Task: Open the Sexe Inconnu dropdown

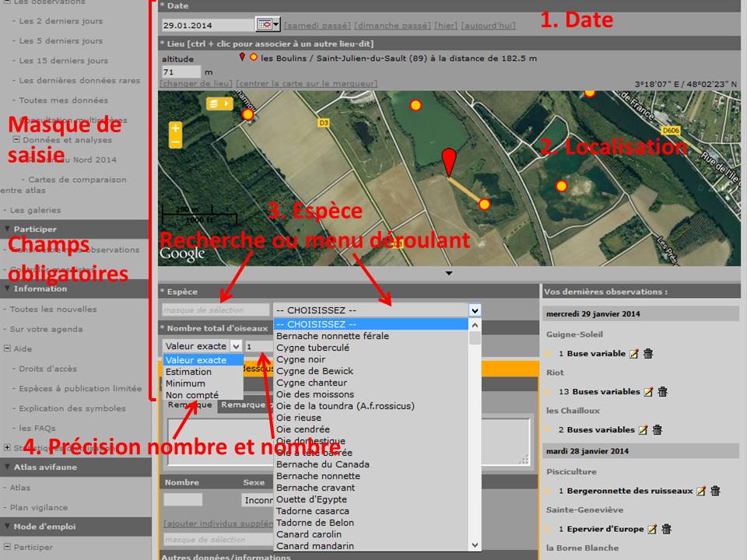Action: click(258, 500)
